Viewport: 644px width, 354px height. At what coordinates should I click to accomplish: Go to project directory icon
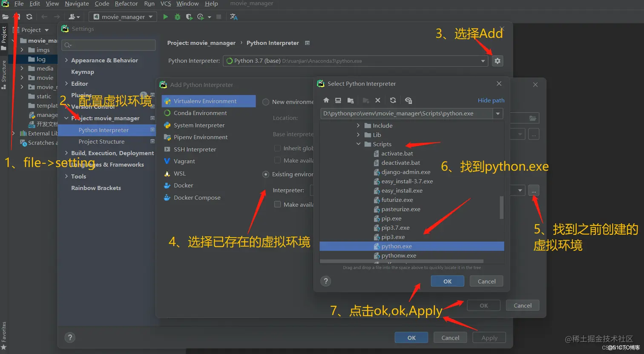pyautogui.click(x=351, y=100)
